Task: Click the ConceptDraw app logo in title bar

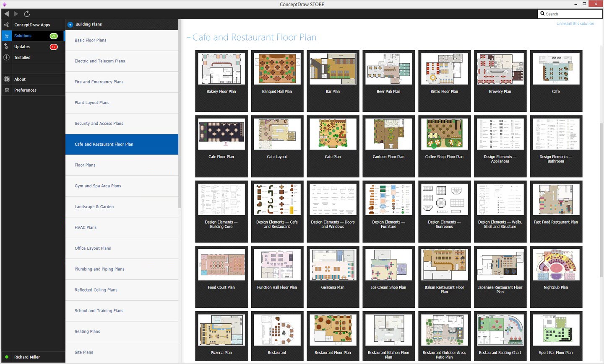Action: point(4,4)
